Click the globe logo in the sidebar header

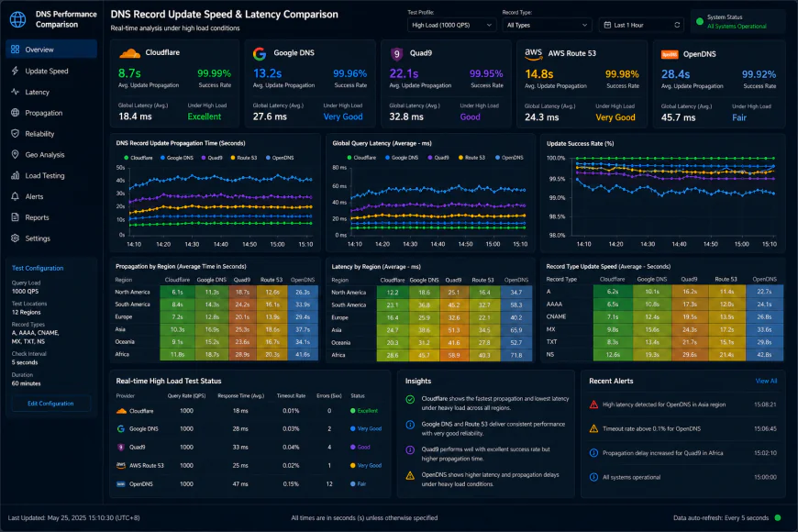[17, 19]
